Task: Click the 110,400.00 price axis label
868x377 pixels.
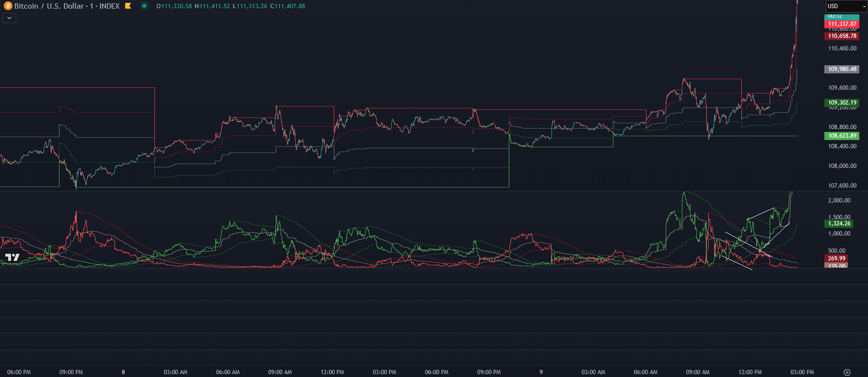Action: click(842, 48)
